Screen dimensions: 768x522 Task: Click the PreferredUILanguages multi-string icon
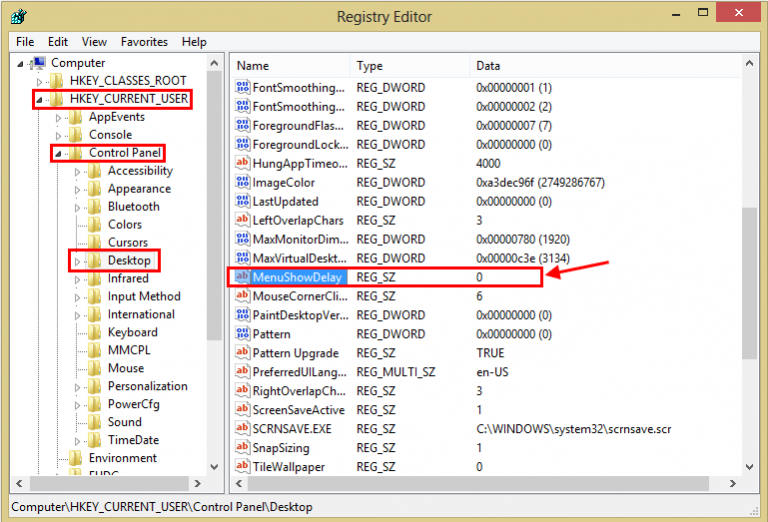click(242, 372)
